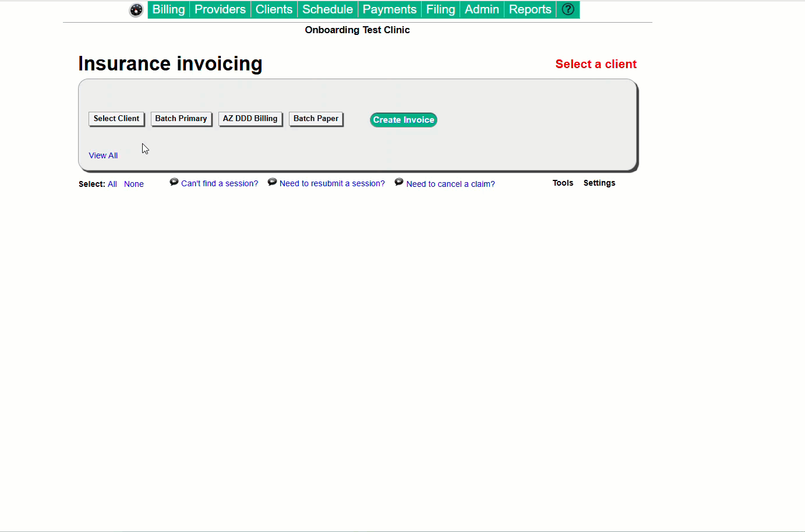The height and width of the screenshot is (532, 805).
Task: Select the Payments menu item
Action: pos(389,9)
